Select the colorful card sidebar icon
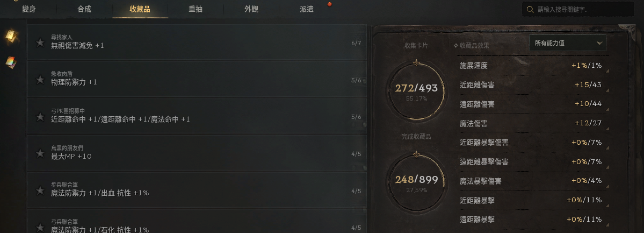The width and height of the screenshot is (644, 233). click(11, 62)
